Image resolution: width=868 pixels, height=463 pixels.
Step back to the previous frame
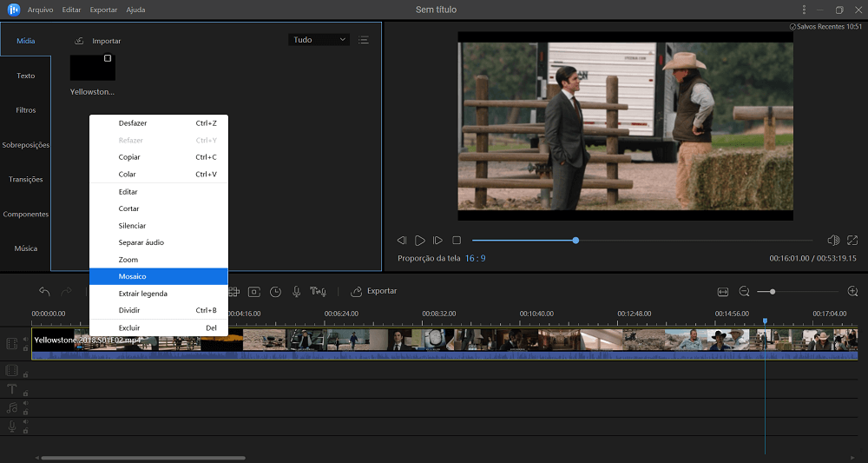tap(402, 241)
